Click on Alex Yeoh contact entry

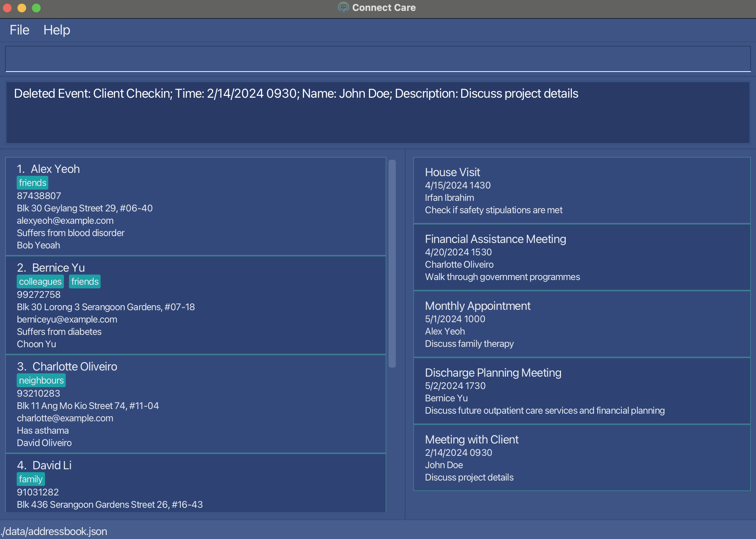[x=198, y=207]
